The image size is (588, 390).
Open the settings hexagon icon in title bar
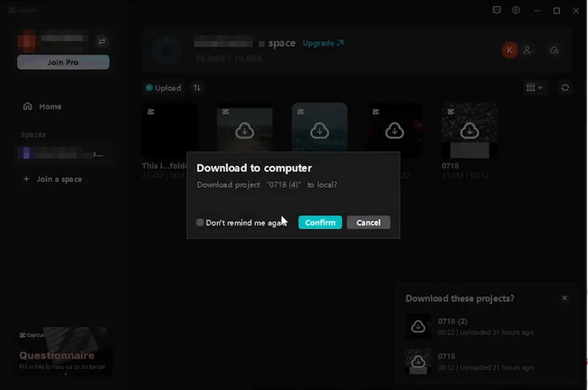(517, 10)
